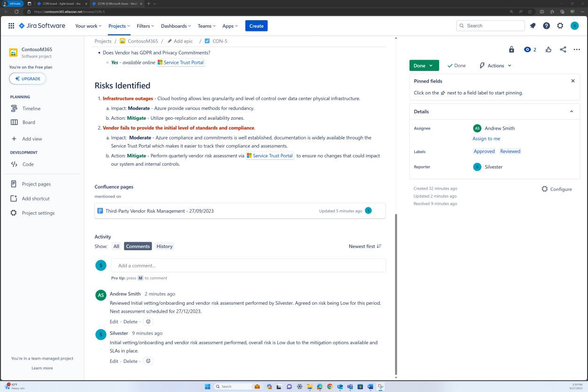588x392 pixels.
Task: Click the Add a comment field
Action: coord(248,265)
